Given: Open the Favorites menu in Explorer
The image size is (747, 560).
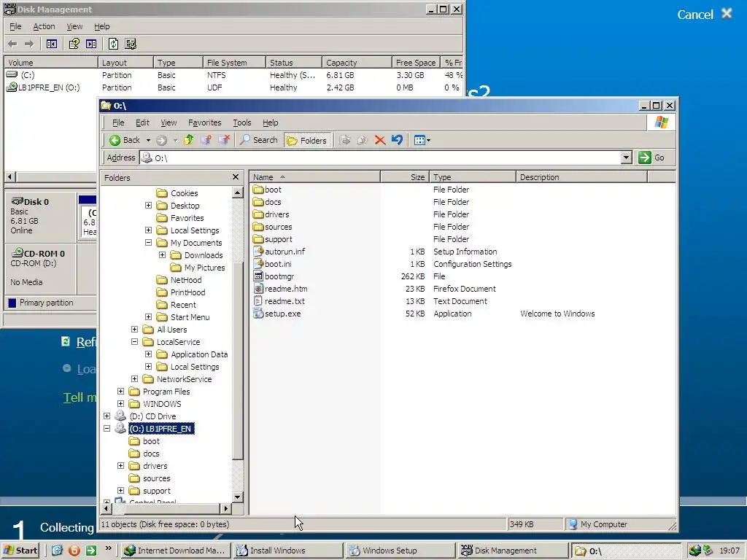Looking at the screenshot, I should [x=204, y=122].
